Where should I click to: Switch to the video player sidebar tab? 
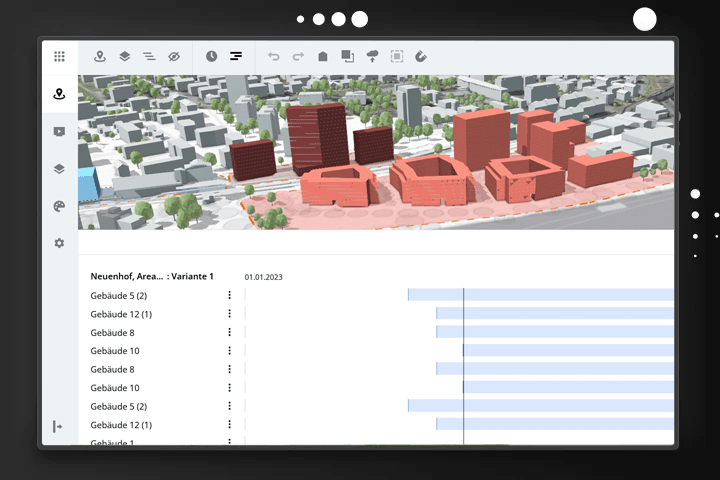coord(59,131)
